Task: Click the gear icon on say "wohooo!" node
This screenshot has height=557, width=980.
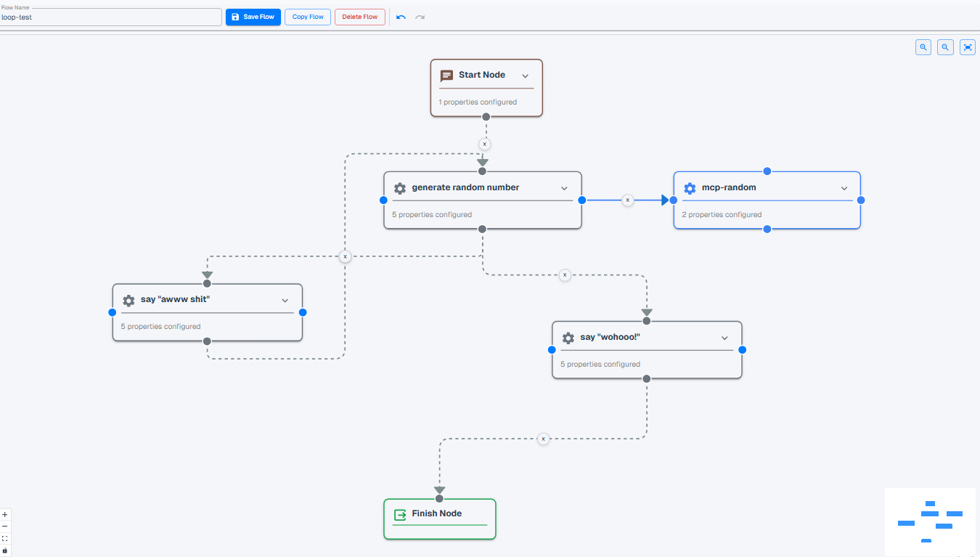Action: [x=568, y=338]
